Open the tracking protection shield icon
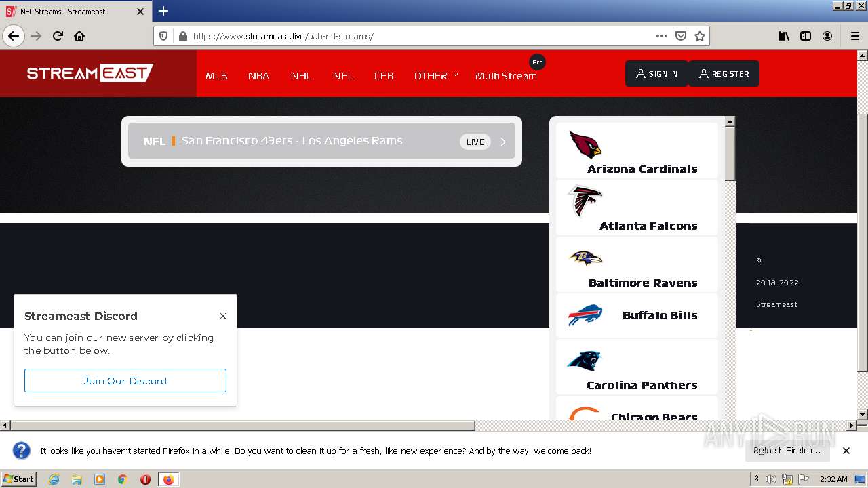 (x=163, y=36)
